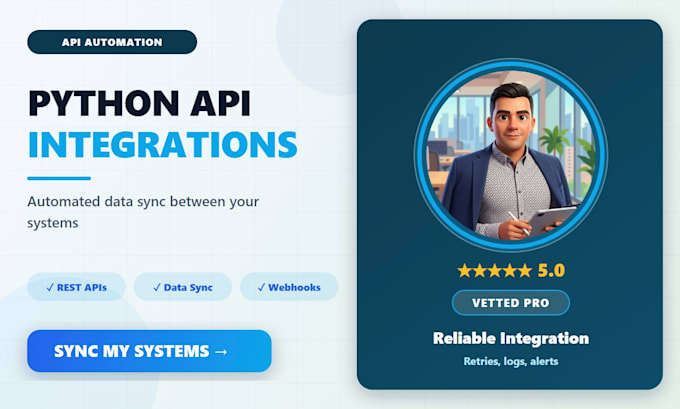
Task: Choose the Data Sync feature pill
Action: (183, 287)
